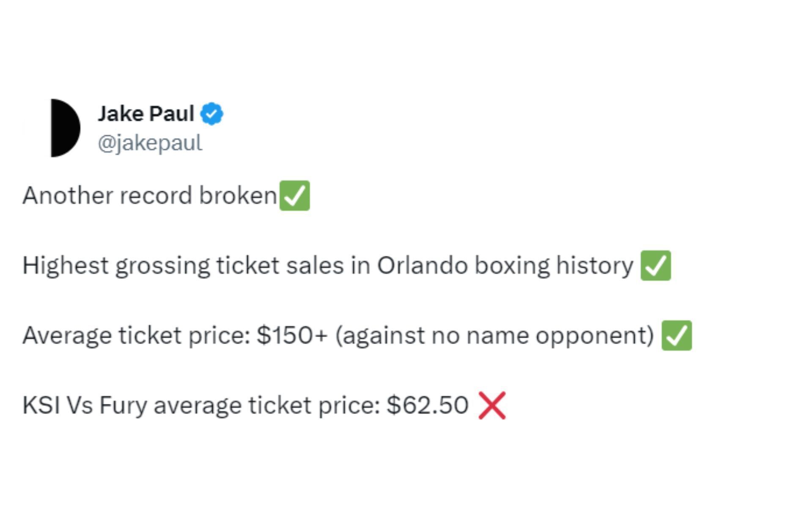The image size is (812, 508).
Task: Click the "$62.50" price text
Action: (428, 405)
